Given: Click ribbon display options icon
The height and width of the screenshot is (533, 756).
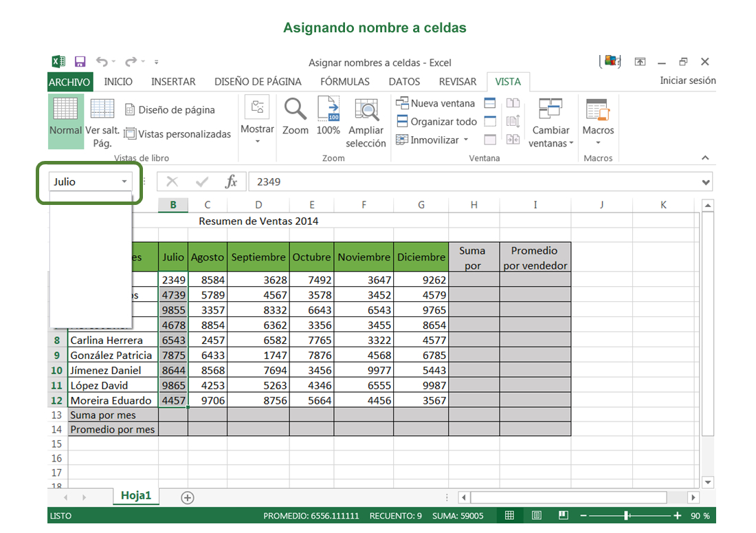Looking at the screenshot, I should pos(640,62).
